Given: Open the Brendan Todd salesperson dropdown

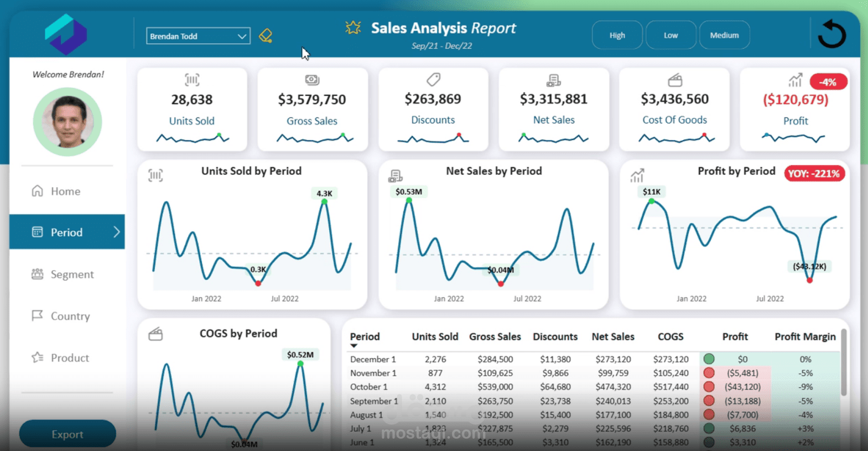Looking at the screenshot, I should 198,36.
